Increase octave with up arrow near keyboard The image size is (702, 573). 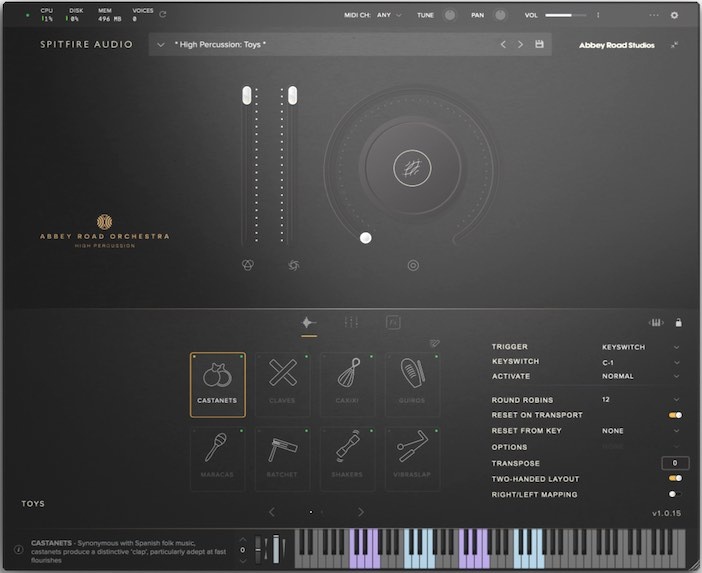coord(243,539)
